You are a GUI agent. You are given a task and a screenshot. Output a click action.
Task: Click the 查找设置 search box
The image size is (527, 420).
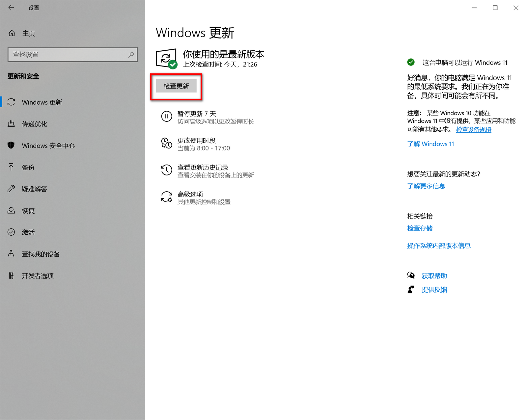click(x=72, y=55)
